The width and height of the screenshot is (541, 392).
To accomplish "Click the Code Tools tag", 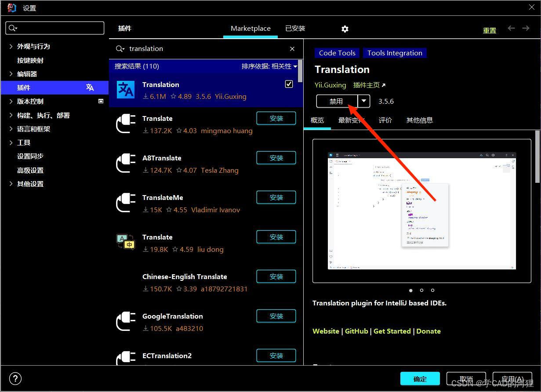I will [x=337, y=53].
